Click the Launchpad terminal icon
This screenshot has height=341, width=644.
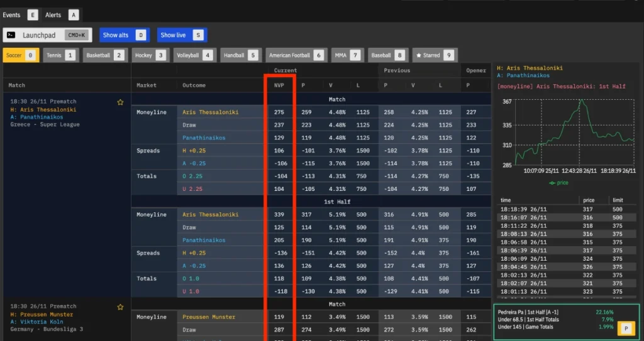point(11,35)
